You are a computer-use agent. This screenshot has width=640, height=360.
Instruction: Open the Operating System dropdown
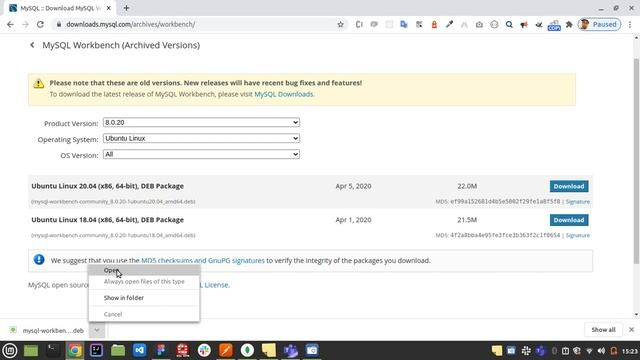click(x=201, y=138)
